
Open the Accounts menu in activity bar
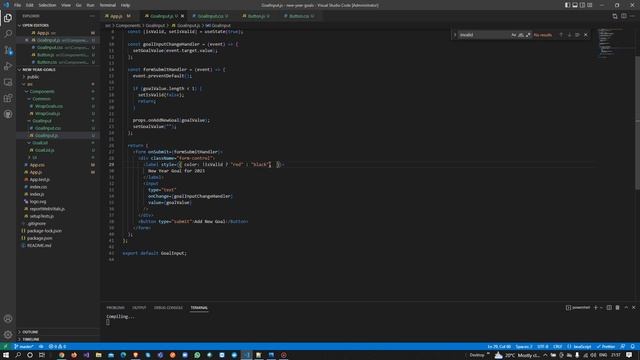pos(8,319)
